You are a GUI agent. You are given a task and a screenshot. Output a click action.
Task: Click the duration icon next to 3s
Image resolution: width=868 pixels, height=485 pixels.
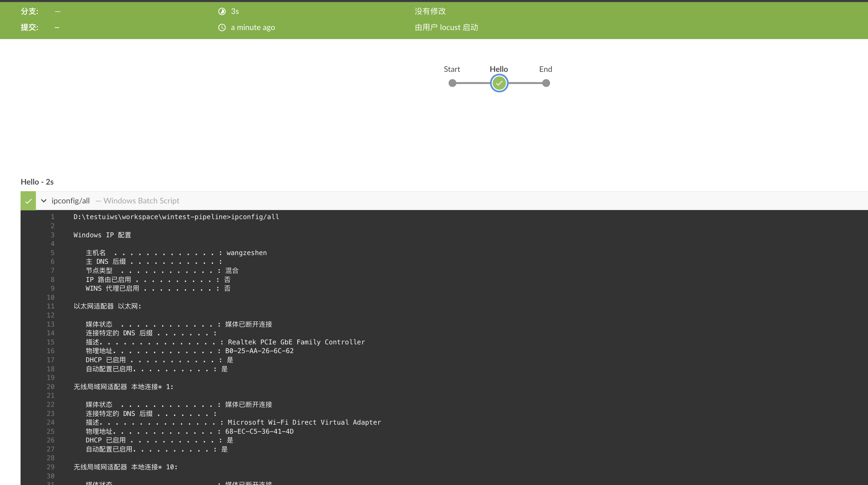(x=222, y=12)
